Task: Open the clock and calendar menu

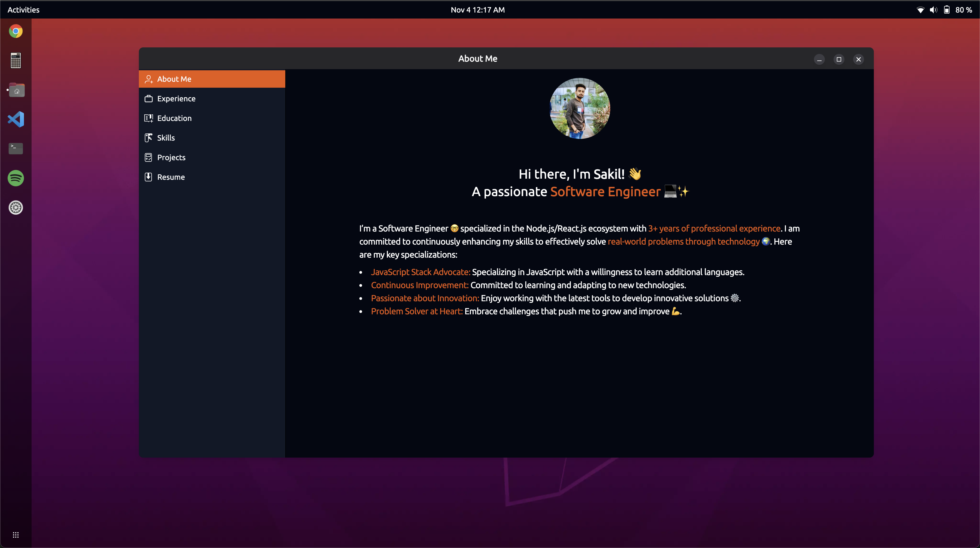Action: click(478, 10)
